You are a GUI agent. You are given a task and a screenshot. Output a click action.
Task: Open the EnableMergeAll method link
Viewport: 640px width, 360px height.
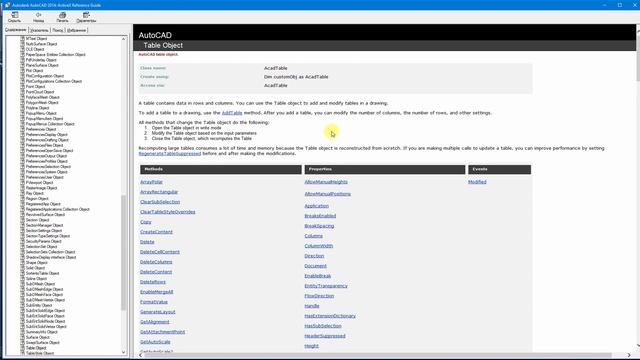pyautogui.click(x=157, y=292)
